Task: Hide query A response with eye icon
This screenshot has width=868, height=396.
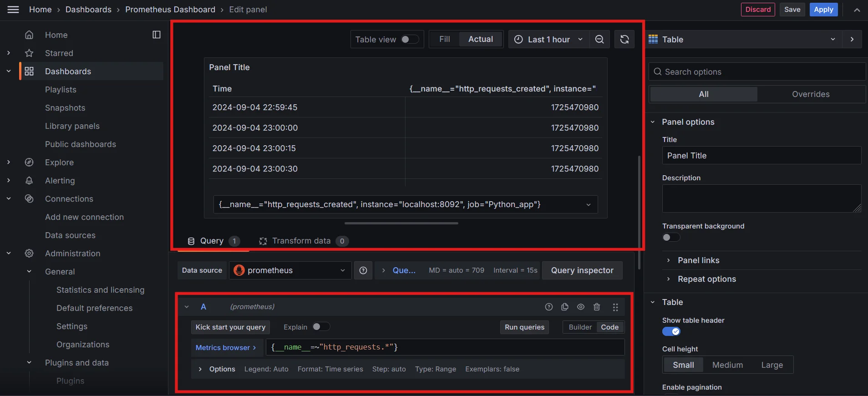Action: point(581,307)
